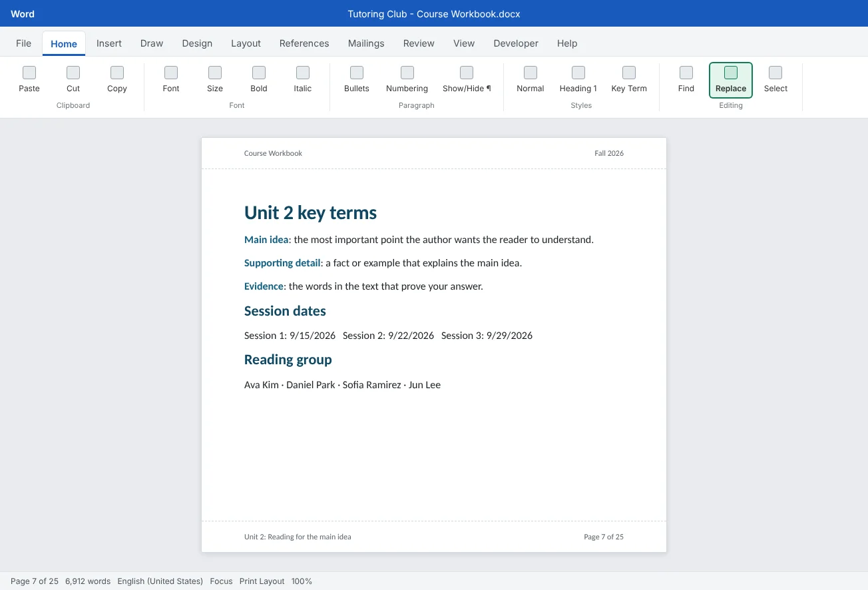Click the 100% zoom level
This screenshot has width=868, height=590.
[x=302, y=581]
